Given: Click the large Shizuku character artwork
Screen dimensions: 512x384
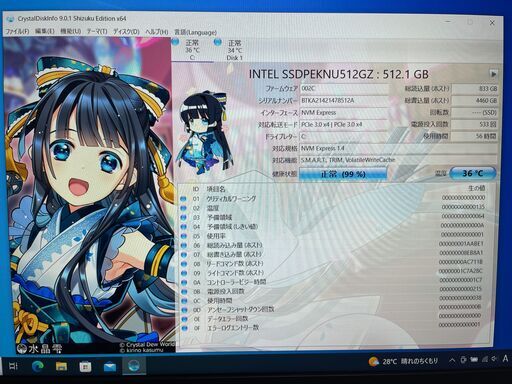Looking at the screenshot, I should pyautogui.click(x=89, y=195).
